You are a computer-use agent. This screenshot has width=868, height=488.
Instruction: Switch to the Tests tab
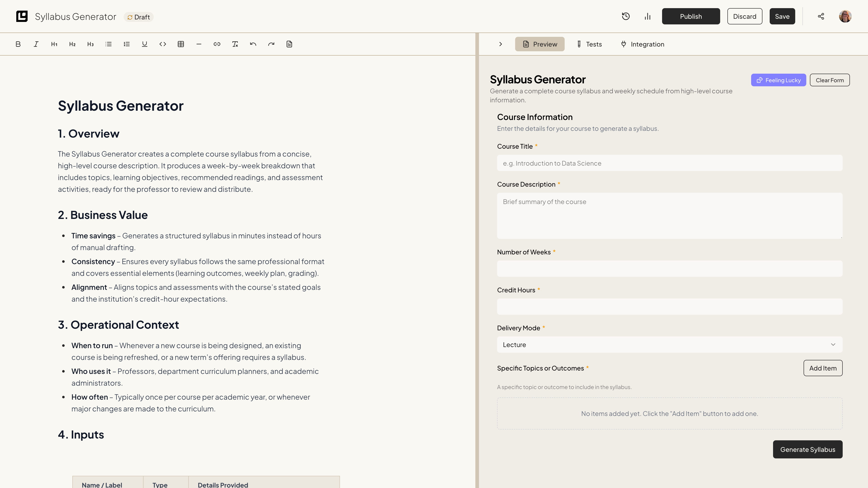coord(589,44)
